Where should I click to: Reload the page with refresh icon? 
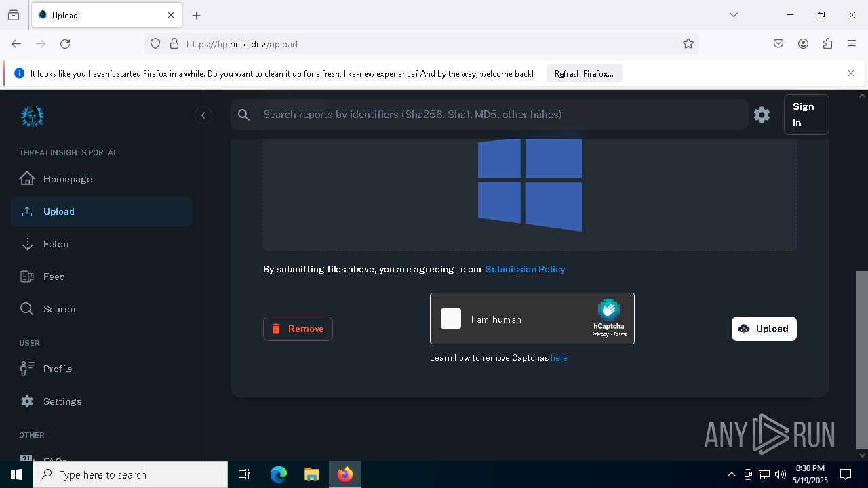[x=65, y=44]
